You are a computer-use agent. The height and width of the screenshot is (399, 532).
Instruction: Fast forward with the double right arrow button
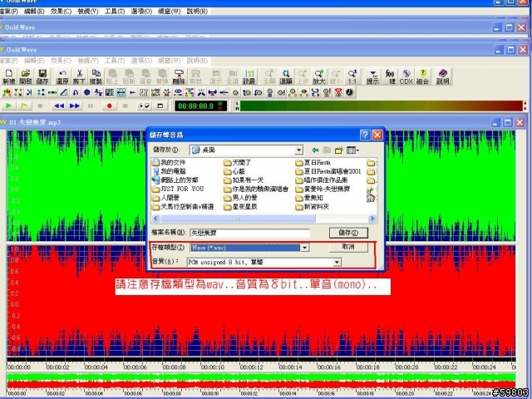coord(75,106)
